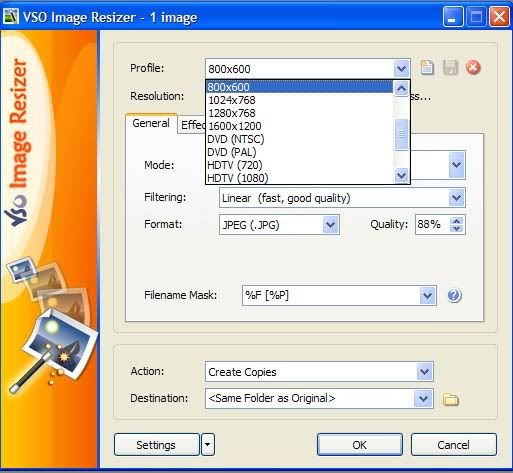Click the Cancel button
The image size is (513, 473).
point(454,445)
